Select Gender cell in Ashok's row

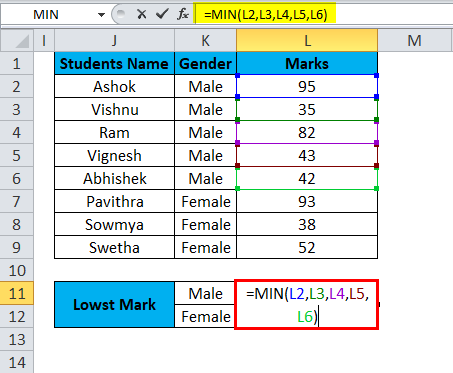[205, 86]
